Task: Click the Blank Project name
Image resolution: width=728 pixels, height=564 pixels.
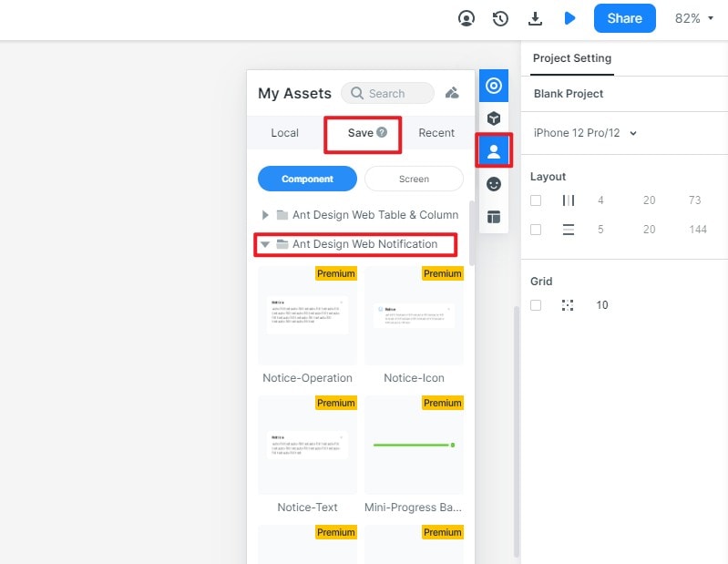Action: [569, 94]
